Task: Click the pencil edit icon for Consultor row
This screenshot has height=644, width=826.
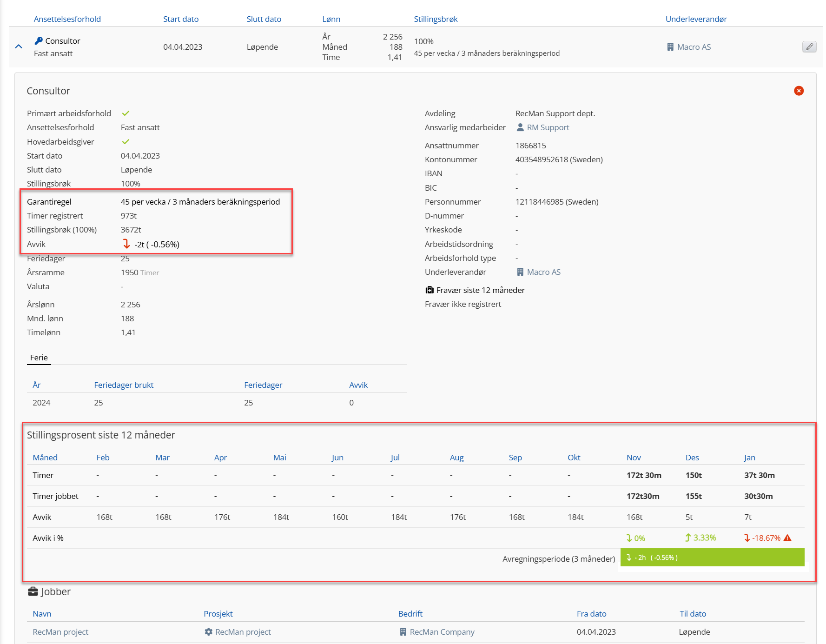Action: (809, 47)
